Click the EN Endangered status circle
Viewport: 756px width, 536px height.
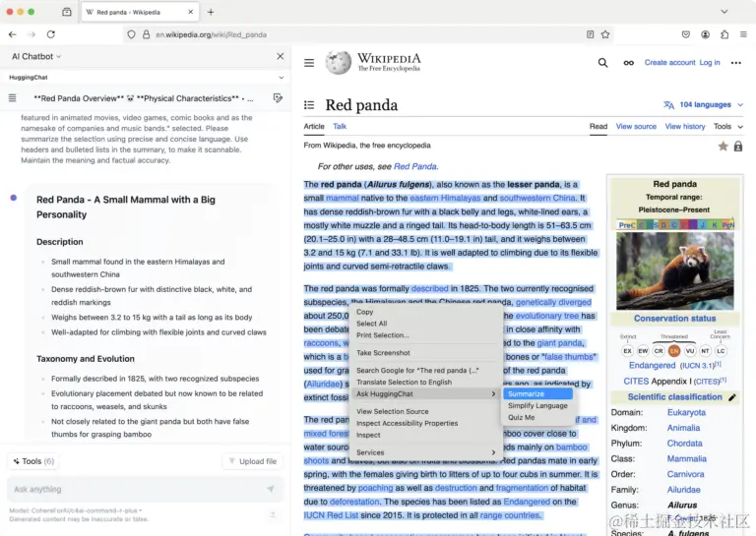(x=674, y=351)
